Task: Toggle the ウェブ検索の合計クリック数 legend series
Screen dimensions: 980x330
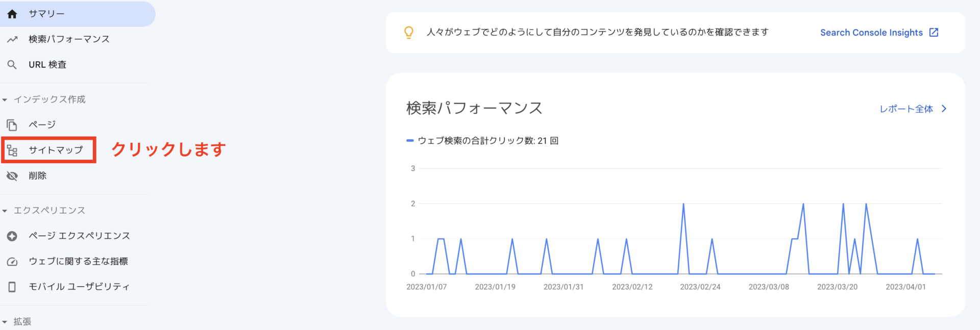Action: click(482, 141)
